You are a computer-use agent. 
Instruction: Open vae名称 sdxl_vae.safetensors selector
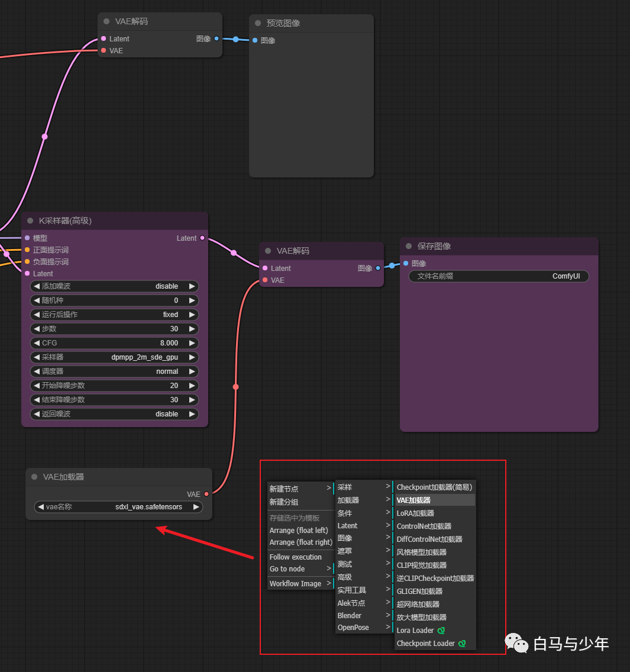[118, 507]
